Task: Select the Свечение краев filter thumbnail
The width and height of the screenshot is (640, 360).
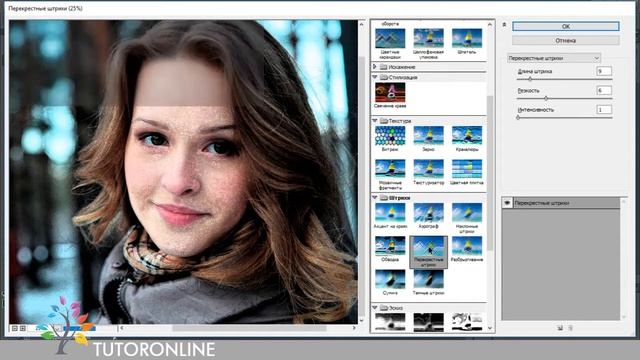Action: pos(390,92)
